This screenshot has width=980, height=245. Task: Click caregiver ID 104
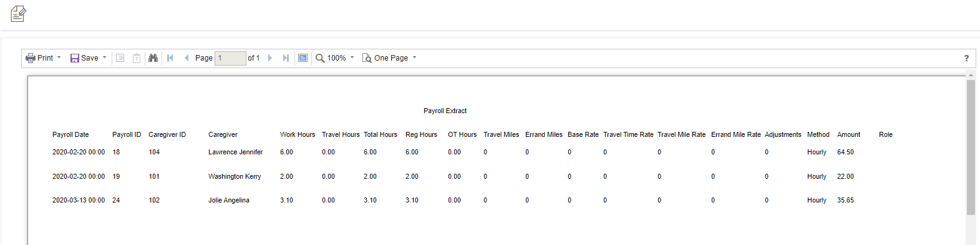coord(154,152)
